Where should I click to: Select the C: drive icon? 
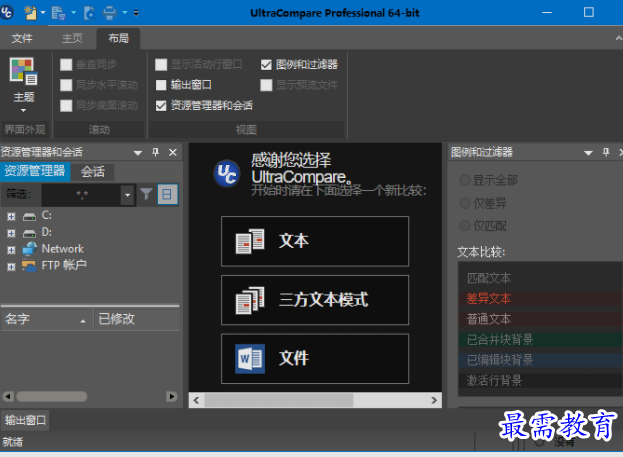(x=29, y=217)
